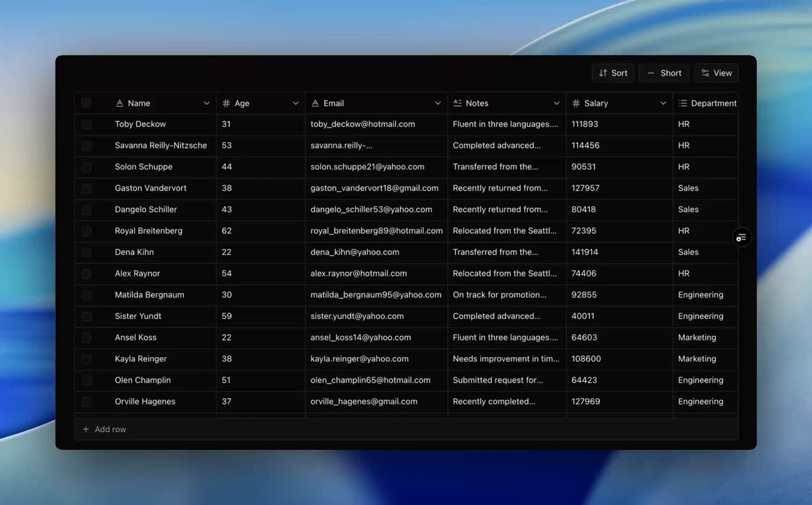Click the long-text icon beside Notes header
This screenshot has height=505, width=812.
coord(457,103)
